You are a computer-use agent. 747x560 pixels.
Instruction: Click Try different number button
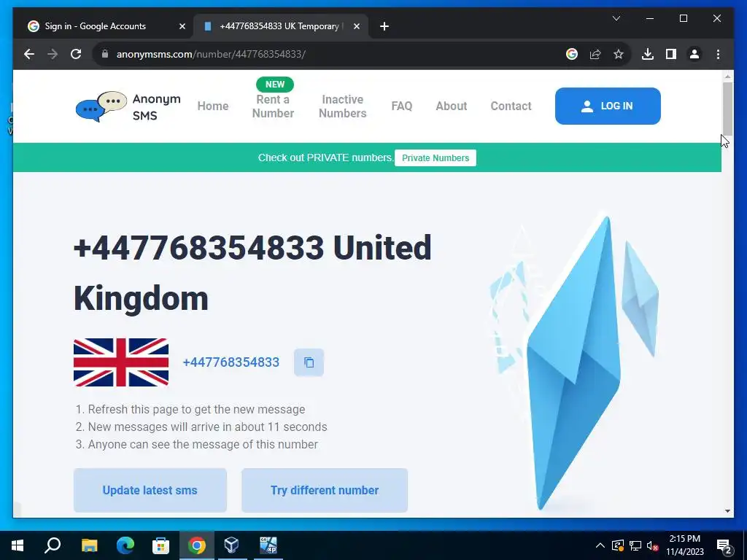(325, 491)
